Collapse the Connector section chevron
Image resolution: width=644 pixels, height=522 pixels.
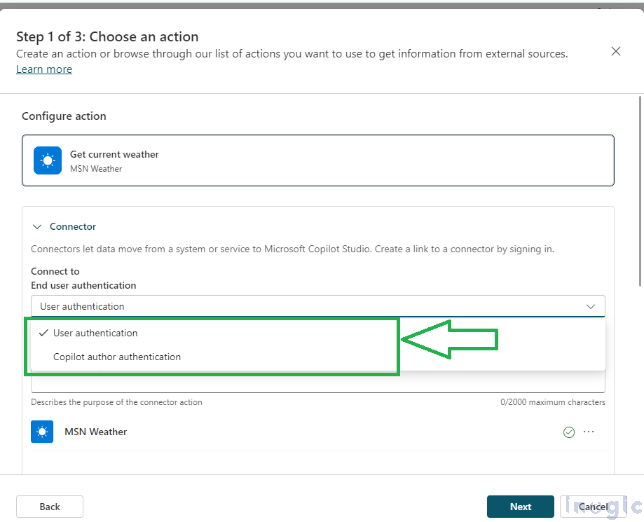37,227
